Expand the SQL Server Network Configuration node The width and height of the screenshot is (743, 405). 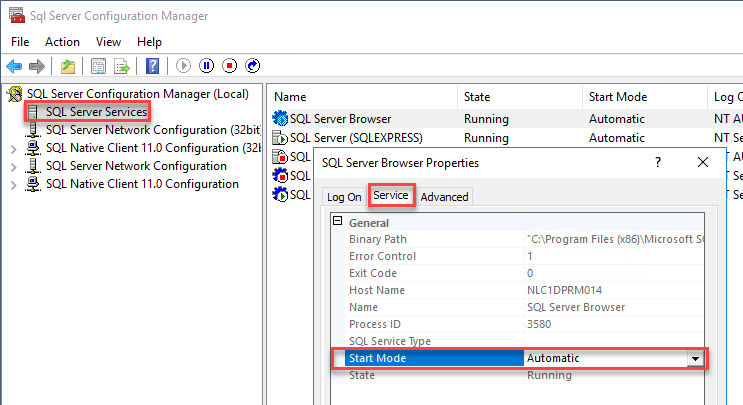pos(13,166)
